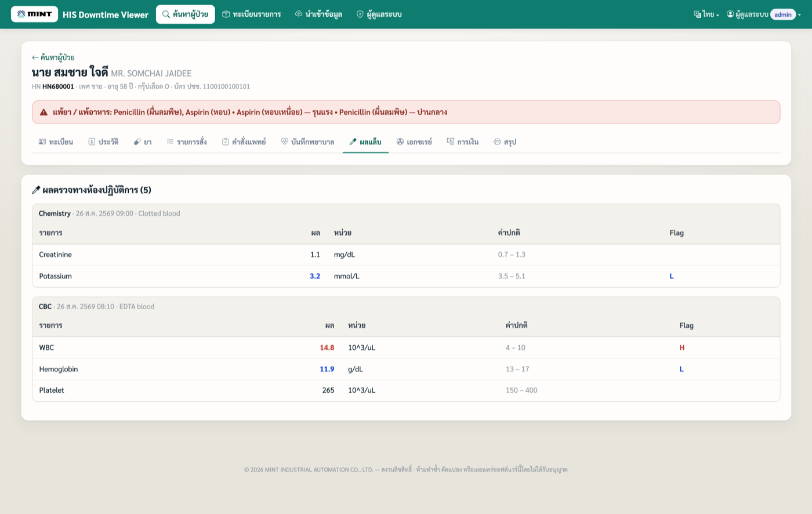812x514 pixels.
Task: Click the MR. SOMCHAI JAIDEE name
Action: pyautogui.click(x=151, y=74)
